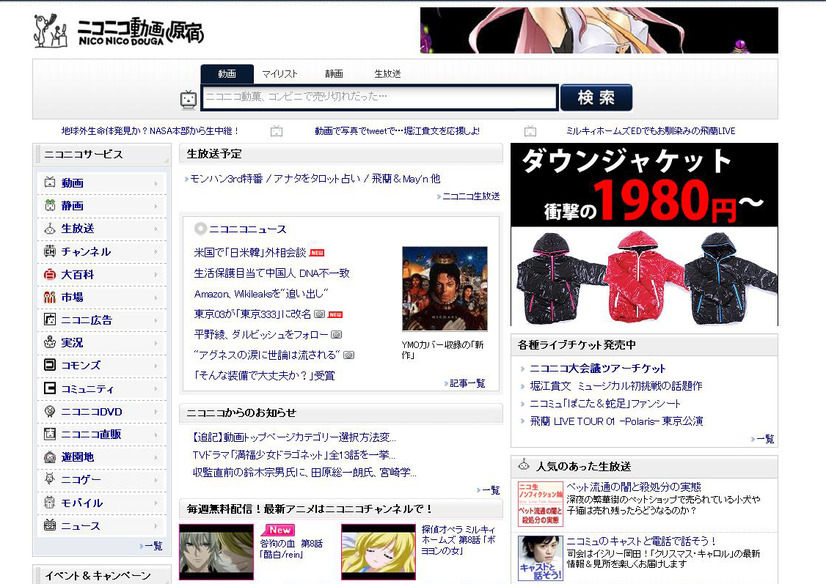Open 探偵オペラ ミルキィホームズ episode thumbnail

[x=378, y=552]
